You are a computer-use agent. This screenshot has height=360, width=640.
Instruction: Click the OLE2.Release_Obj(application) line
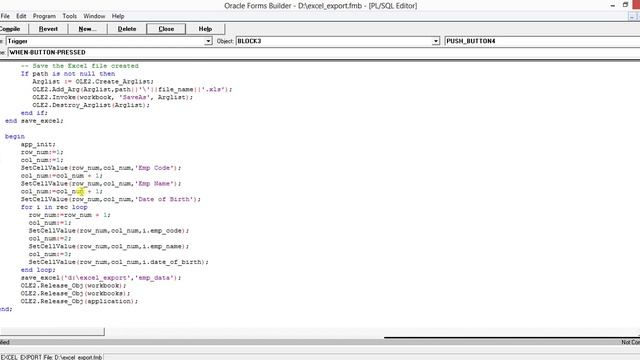[x=79, y=301]
